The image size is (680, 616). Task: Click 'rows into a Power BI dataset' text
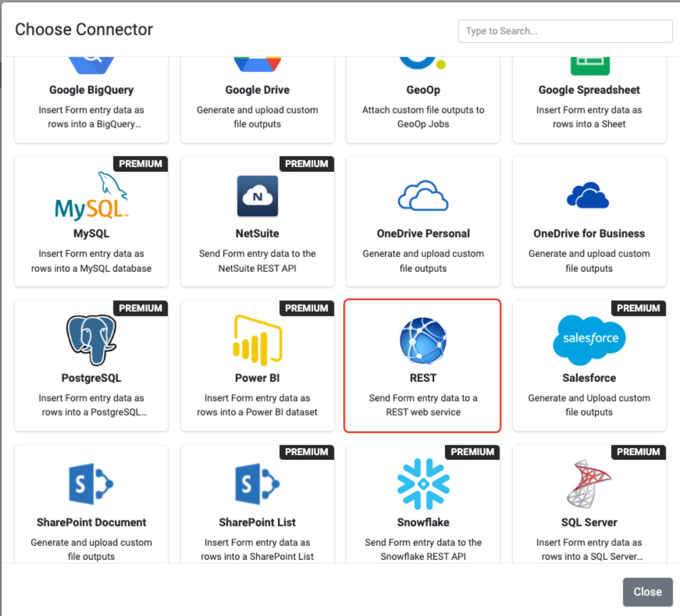point(257,412)
